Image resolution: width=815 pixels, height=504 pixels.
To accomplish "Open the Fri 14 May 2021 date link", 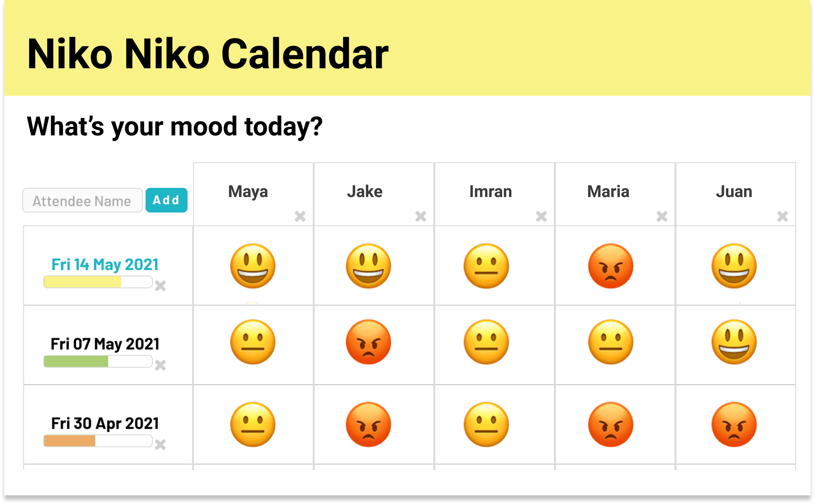I will click(105, 264).
